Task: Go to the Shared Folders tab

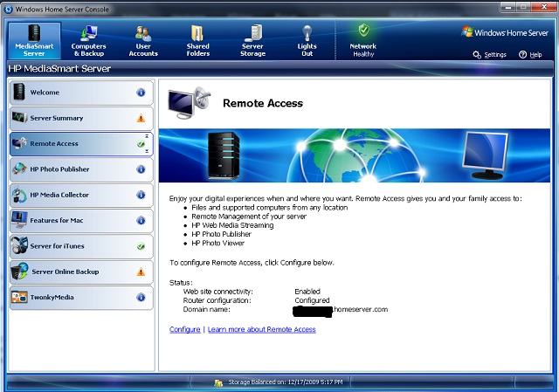Action: point(198,40)
